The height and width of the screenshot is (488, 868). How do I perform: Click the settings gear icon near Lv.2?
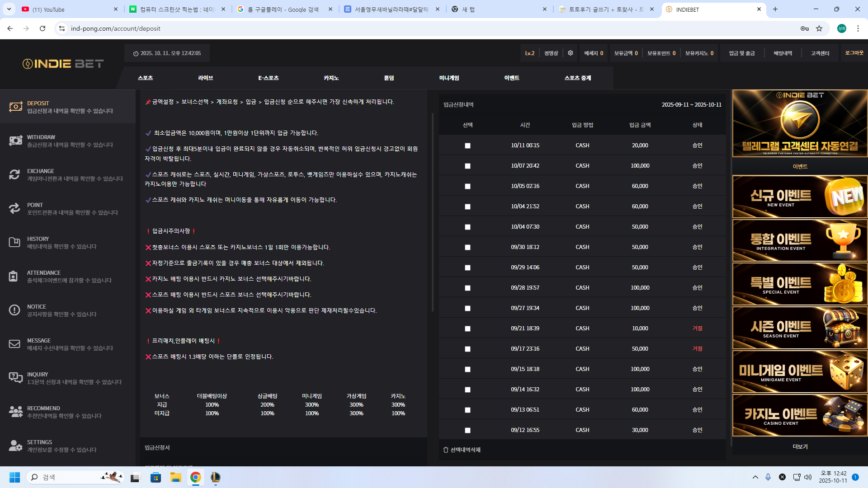pyautogui.click(x=571, y=53)
